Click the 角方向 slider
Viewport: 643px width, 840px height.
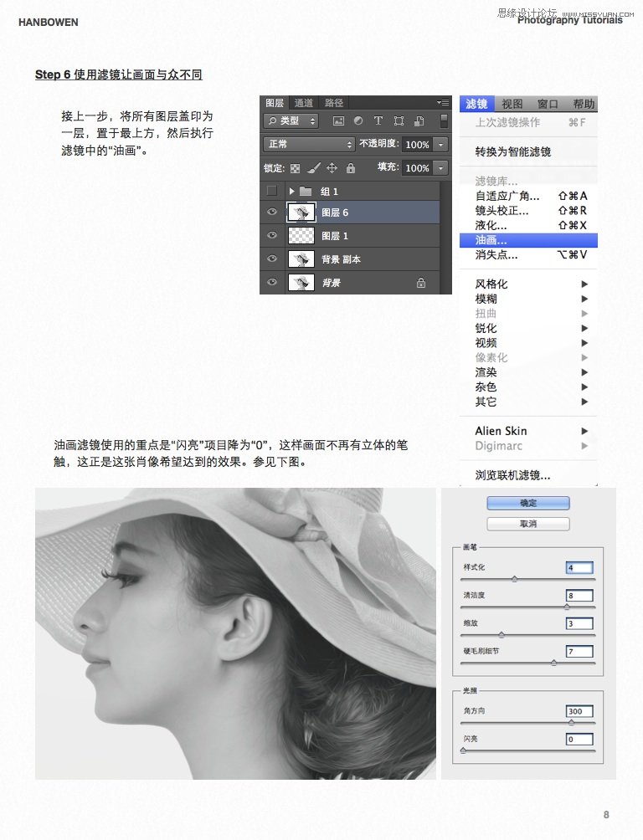(x=527, y=723)
